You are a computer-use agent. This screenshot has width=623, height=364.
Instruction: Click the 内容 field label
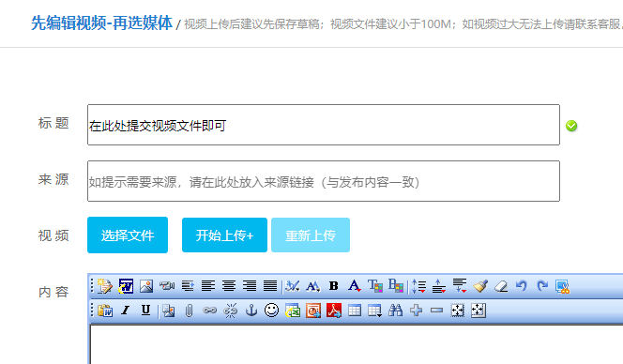pyautogui.click(x=53, y=292)
